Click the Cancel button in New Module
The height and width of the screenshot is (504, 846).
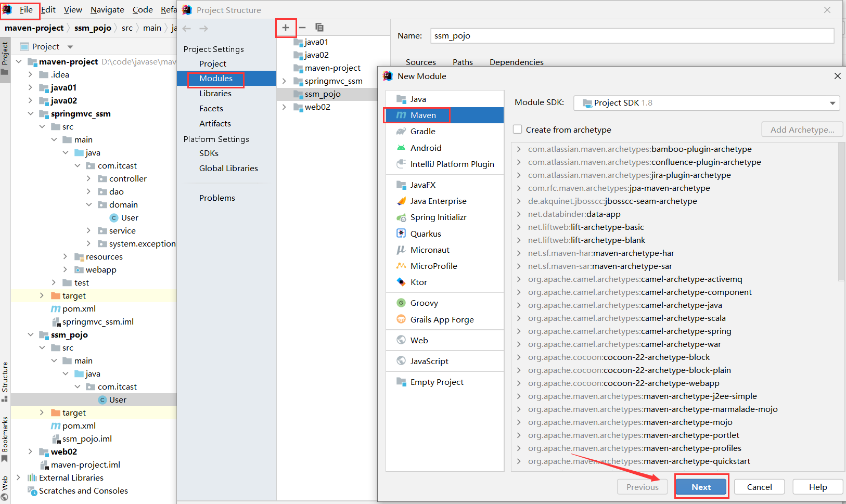click(759, 487)
